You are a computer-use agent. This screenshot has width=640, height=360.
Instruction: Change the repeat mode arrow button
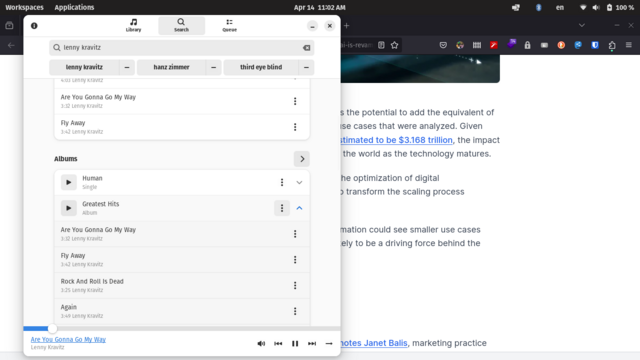[x=329, y=344]
